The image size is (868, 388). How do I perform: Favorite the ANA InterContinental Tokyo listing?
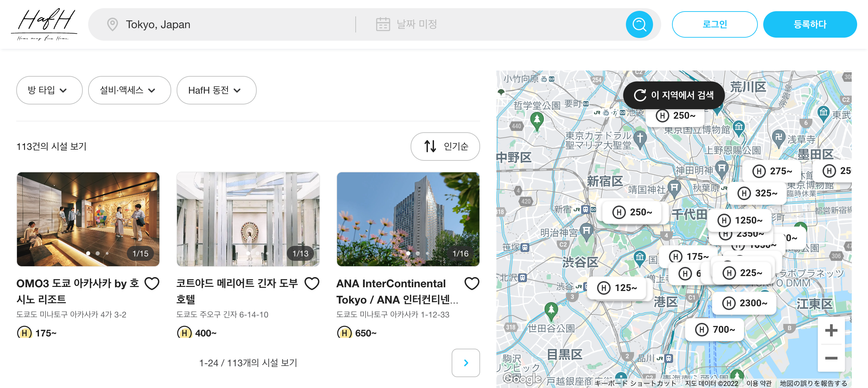(x=472, y=284)
